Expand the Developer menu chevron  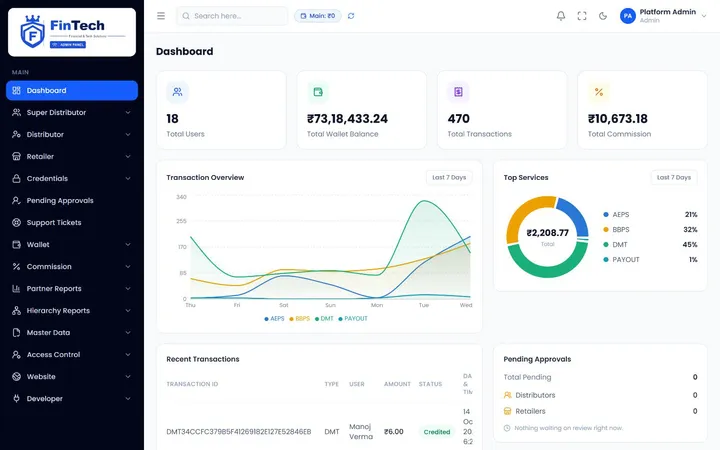[x=128, y=399]
